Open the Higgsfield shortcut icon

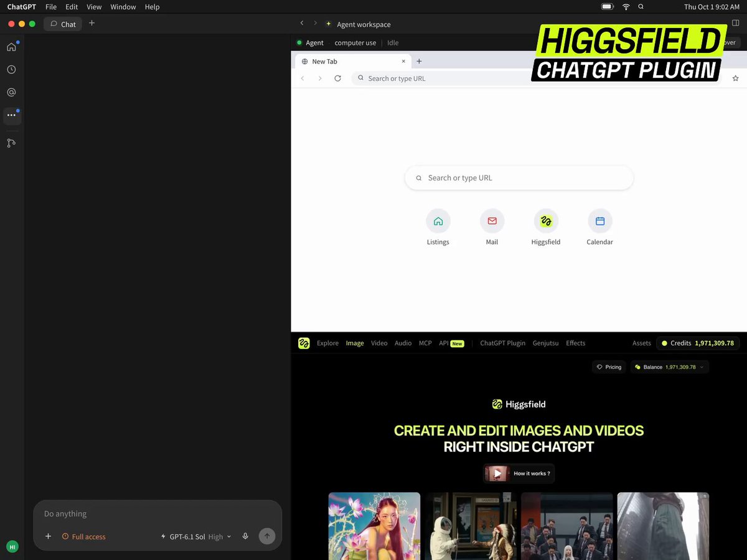coord(546,221)
